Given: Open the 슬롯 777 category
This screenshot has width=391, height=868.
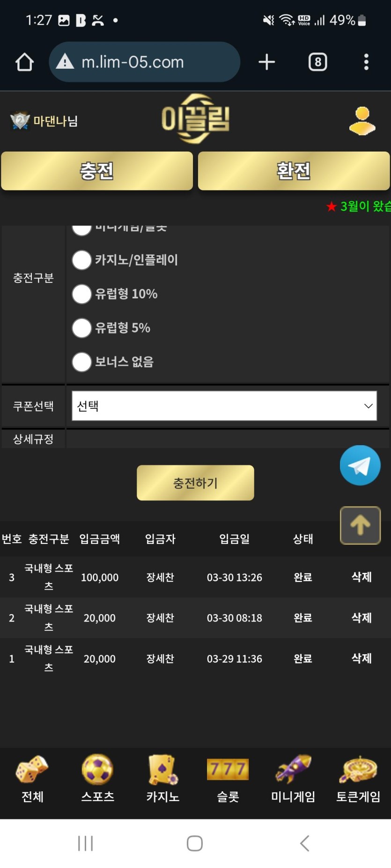Looking at the screenshot, I should pyautogui.click(x=228, y=778).
